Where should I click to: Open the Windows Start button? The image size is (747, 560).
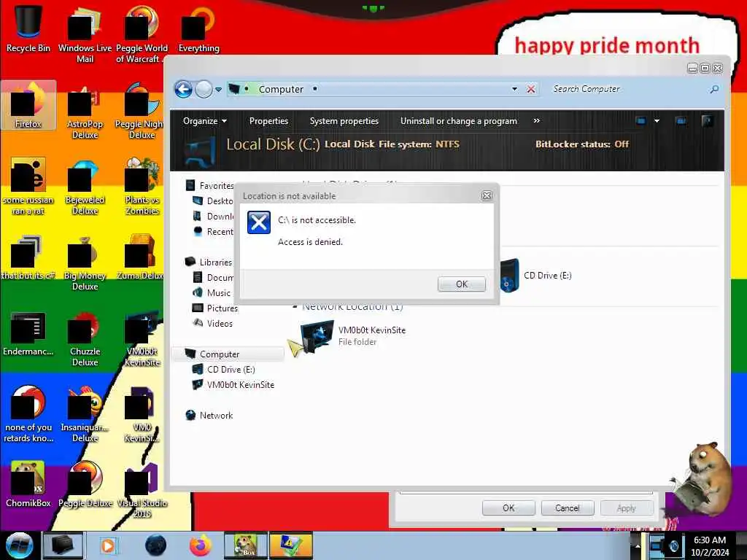19,545
